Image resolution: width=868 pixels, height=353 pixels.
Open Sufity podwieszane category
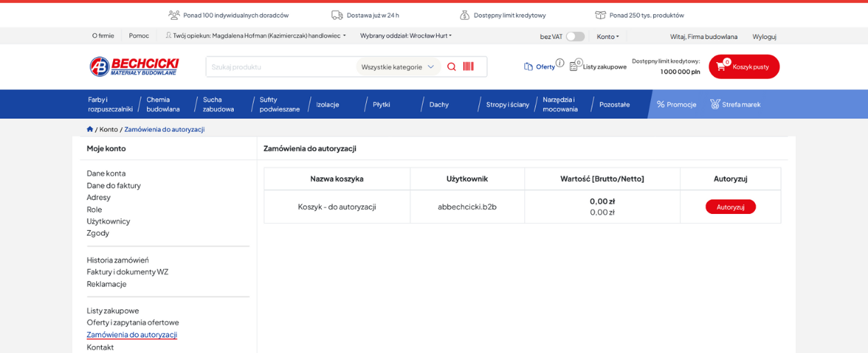point(279,104)
